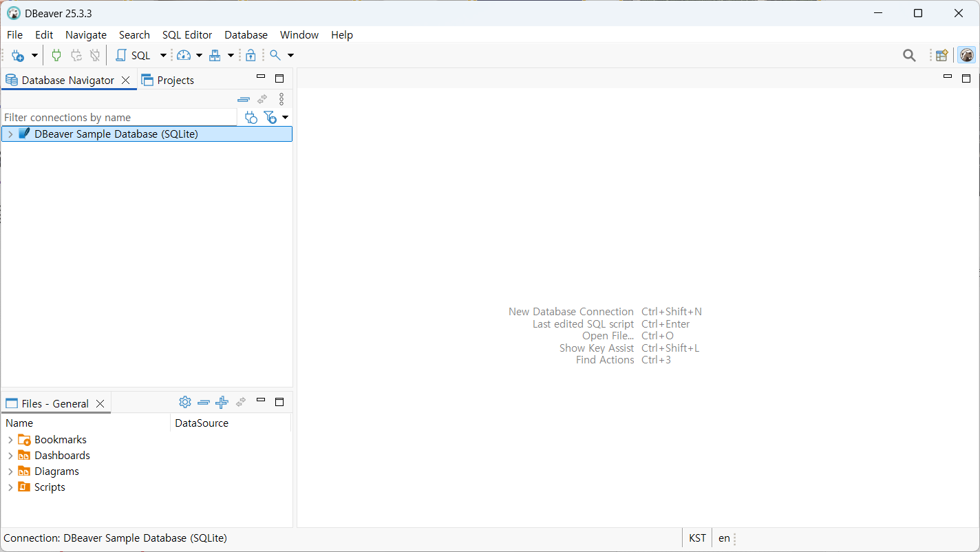
Task: Click the dashboard gauge toolbar icon
Action: click(184, 55)
